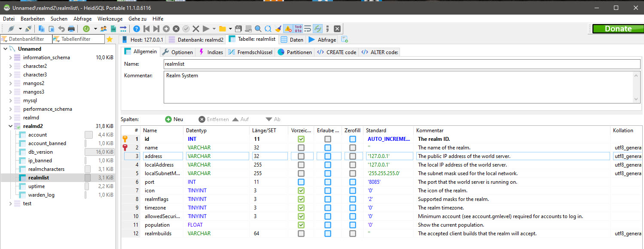Screen dimensions: 644x249
Task: Open the Print icon in toolbar
Action: point(71,29)
